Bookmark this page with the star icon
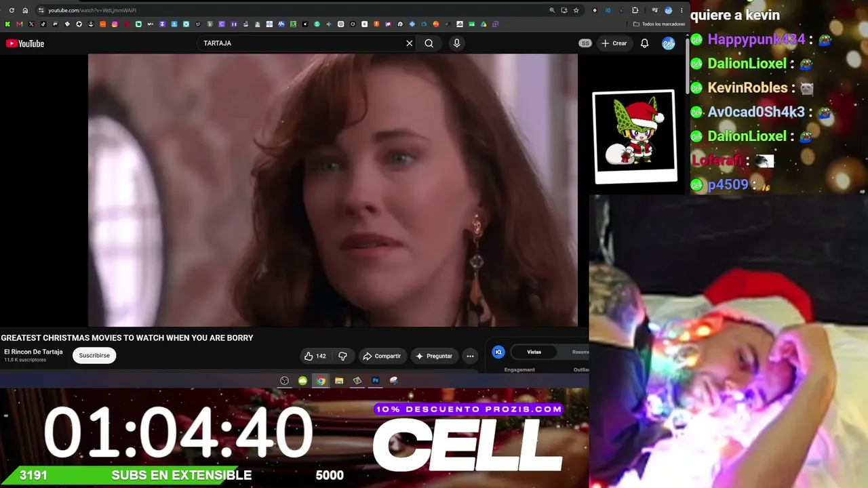This screenshot has width=868, height=488. (x=576, y=10)
